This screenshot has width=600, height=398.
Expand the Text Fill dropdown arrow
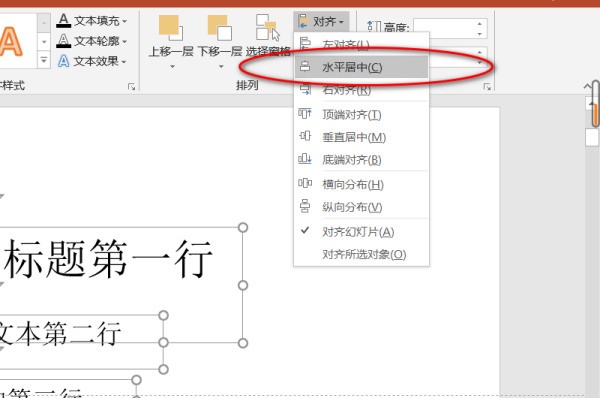point(125,21)
